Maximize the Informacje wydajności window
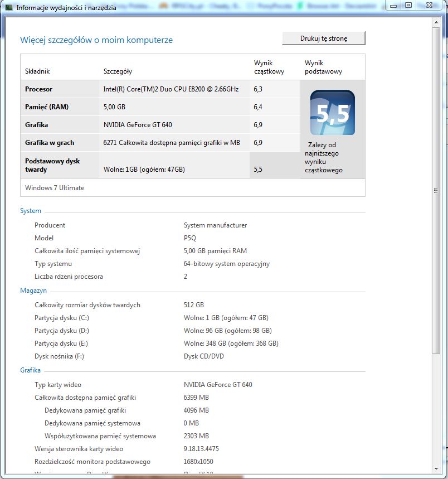 click(408, 6)
